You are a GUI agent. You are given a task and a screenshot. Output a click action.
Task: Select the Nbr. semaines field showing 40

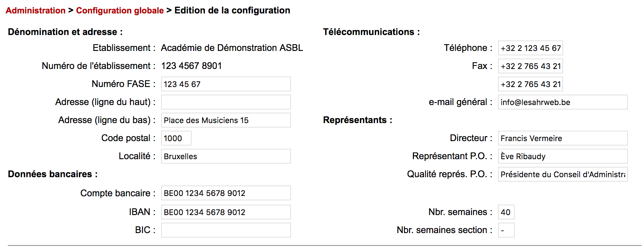click(x=506, y=212)
